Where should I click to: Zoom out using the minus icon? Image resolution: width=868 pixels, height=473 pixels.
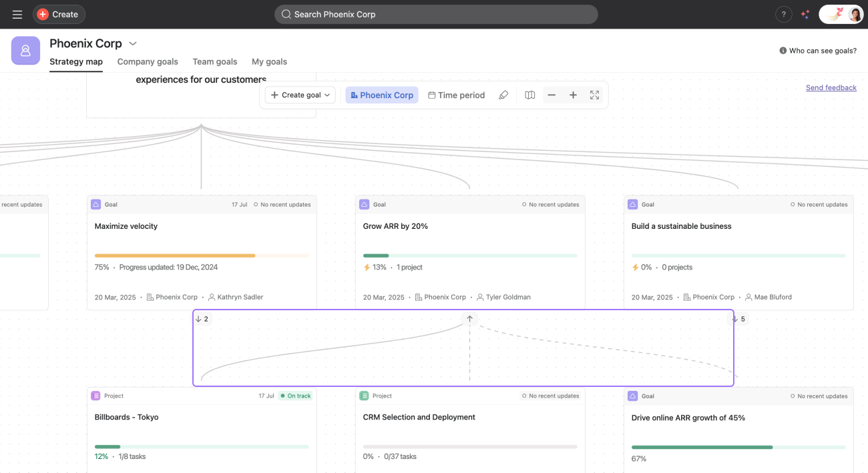pyautogui.click(x=552, y=95)
